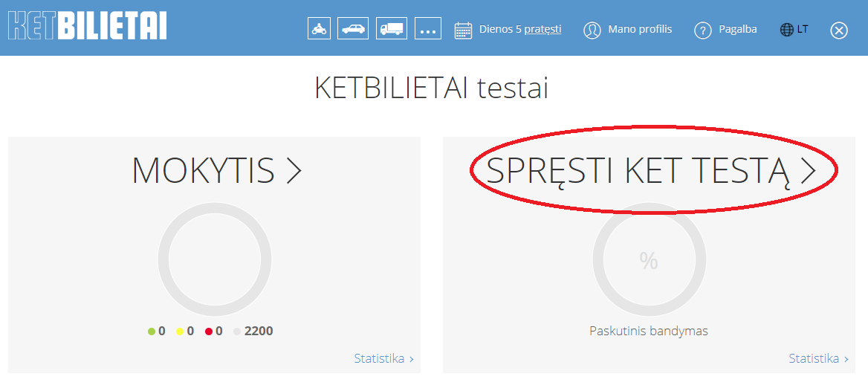The height and width of the screenshot is (388, 868).
Task: Open the 'Pagalba' help menu item
Action: (738, 30)
